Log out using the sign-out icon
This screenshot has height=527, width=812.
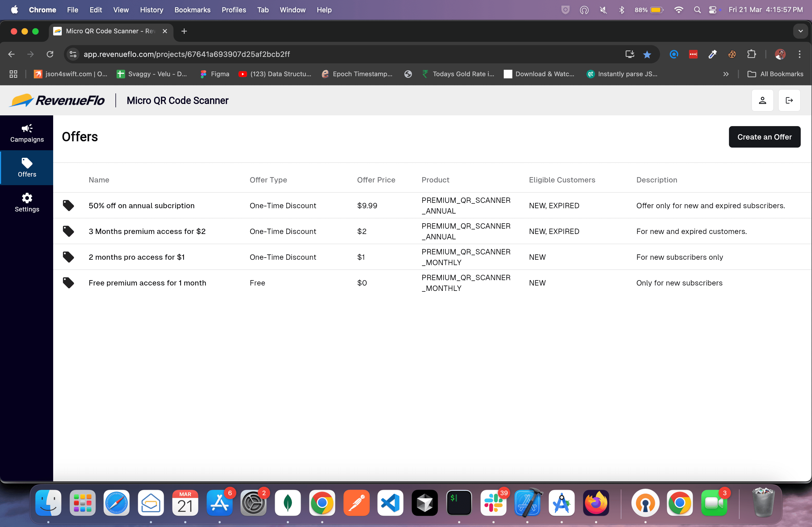(x=789, y=100)
